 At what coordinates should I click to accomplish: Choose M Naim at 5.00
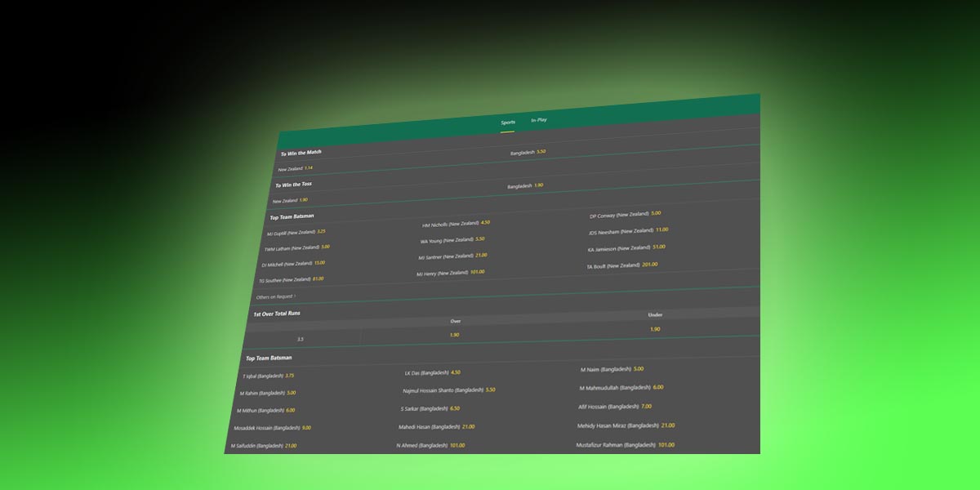click(x=612, y=369)
